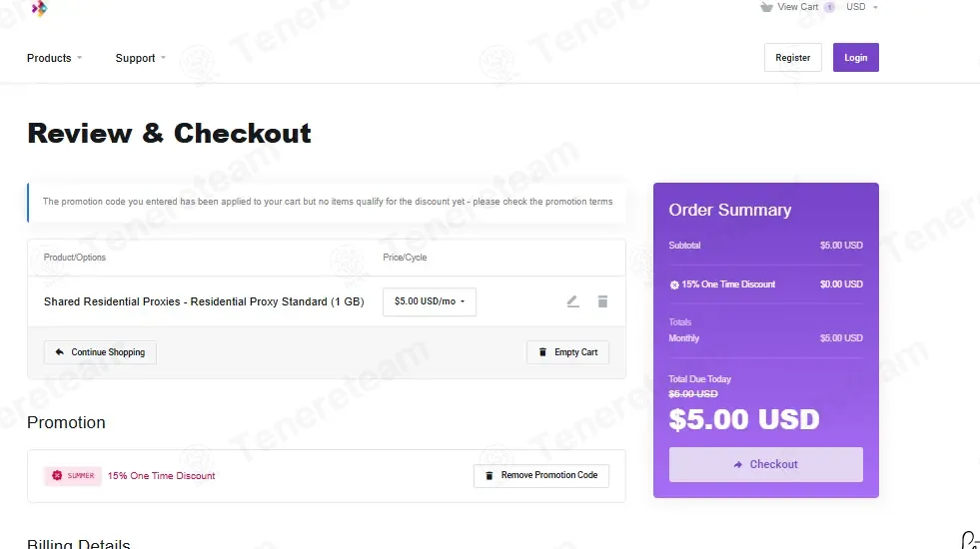The width and height of the screenshot is (980, 549).
Task: Expand the USD currency selector
Action: [x=862, y=7]
